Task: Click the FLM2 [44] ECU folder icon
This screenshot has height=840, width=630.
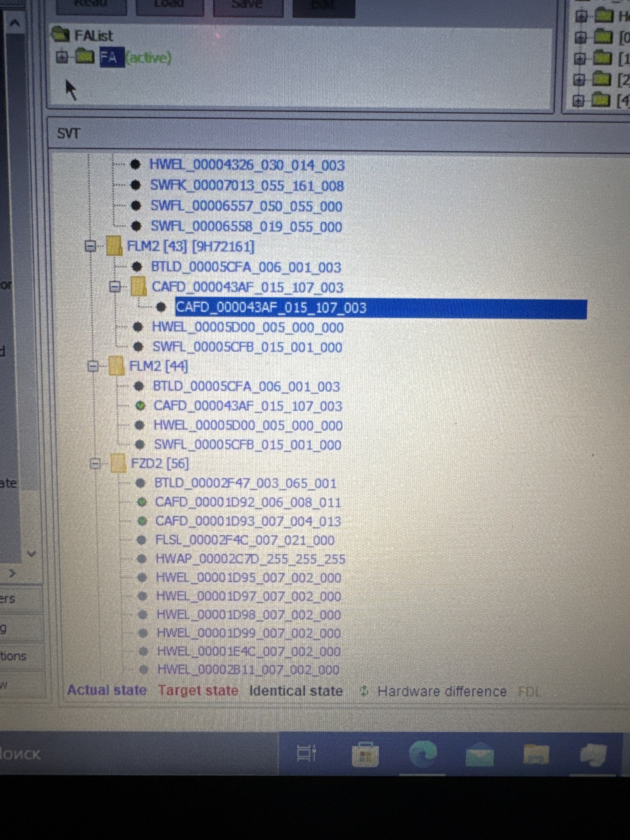Action: click(x=116, y=366)
